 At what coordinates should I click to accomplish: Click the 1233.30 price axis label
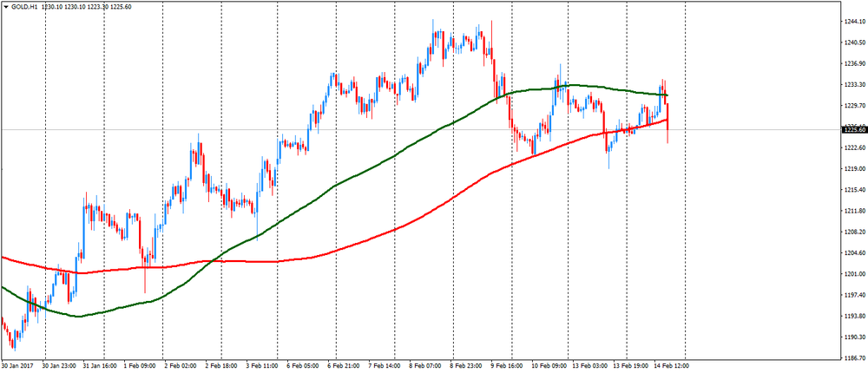pyautogui.click(x=855, y=85)
